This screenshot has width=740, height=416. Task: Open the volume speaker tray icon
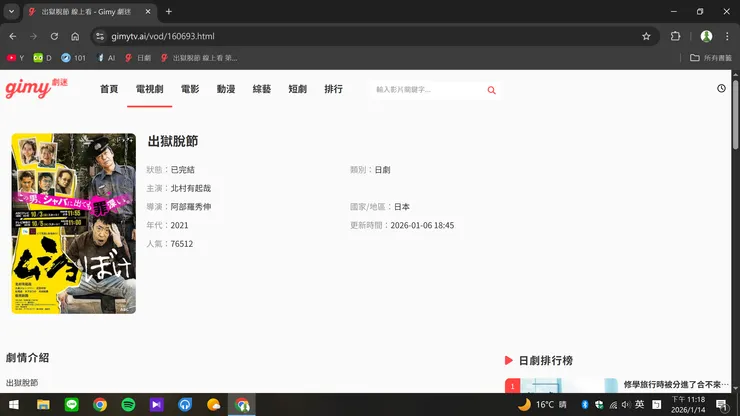pyautogui.click(x=626, y=405)
